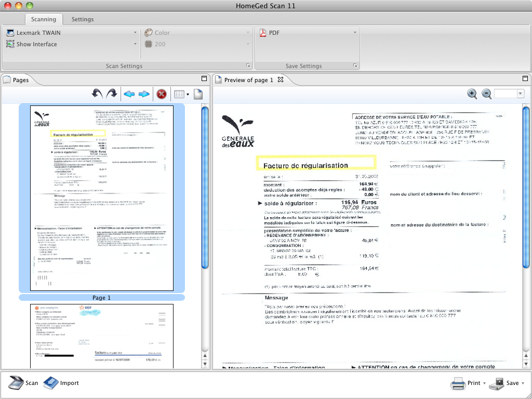Click the resolution grid icon
This screenshot has height=399, width=532.
pos(148,44)
